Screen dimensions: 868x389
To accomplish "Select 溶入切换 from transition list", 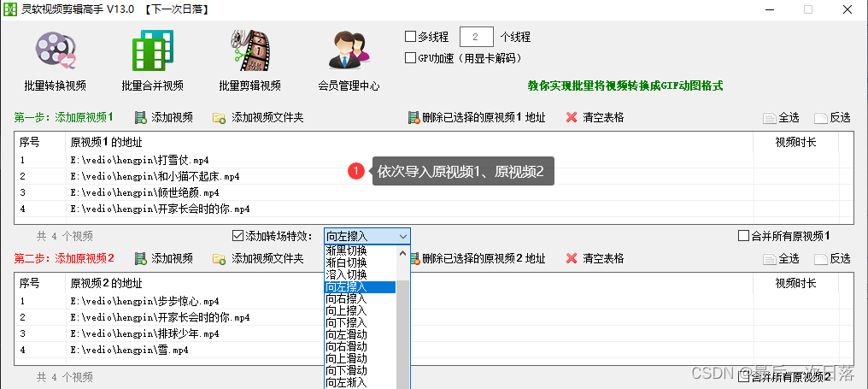I will [360, 274].
